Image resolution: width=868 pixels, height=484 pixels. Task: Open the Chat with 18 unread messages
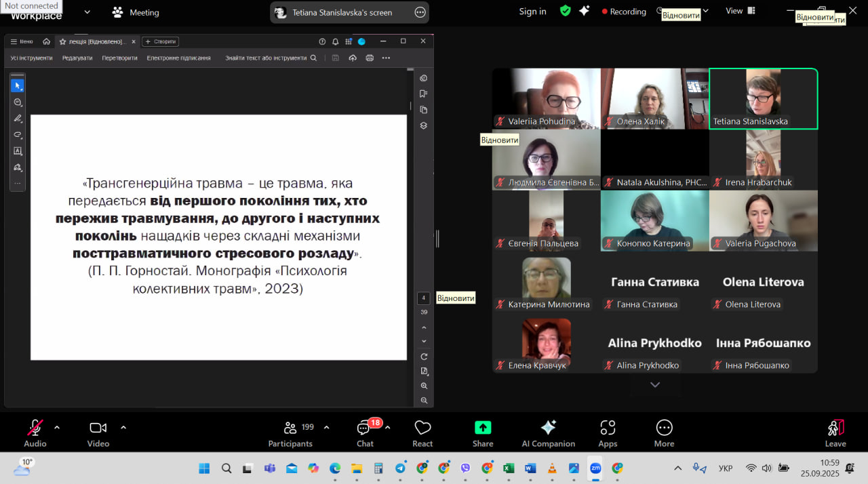click(x=366, y=433)
